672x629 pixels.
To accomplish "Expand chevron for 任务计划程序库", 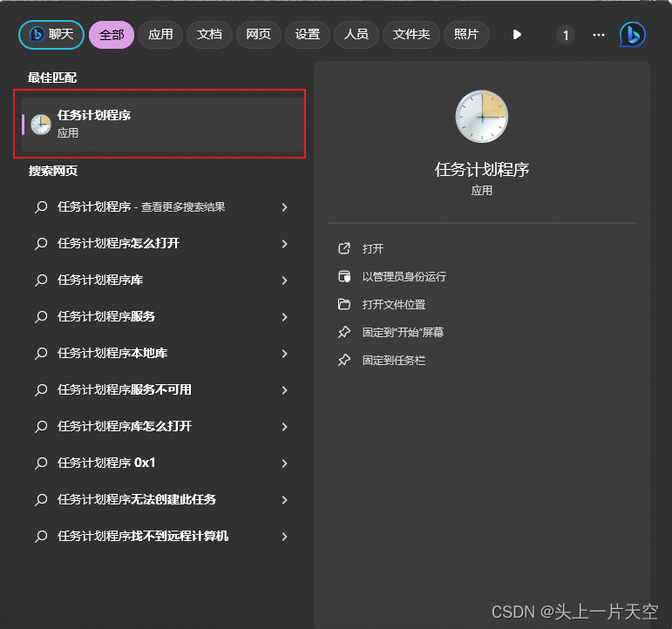I will pos(284,281).
